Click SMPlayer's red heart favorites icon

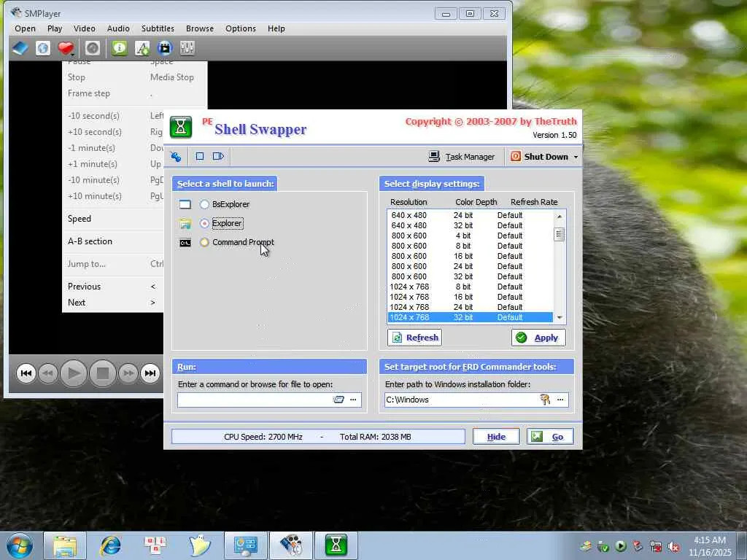click(66, 48)
